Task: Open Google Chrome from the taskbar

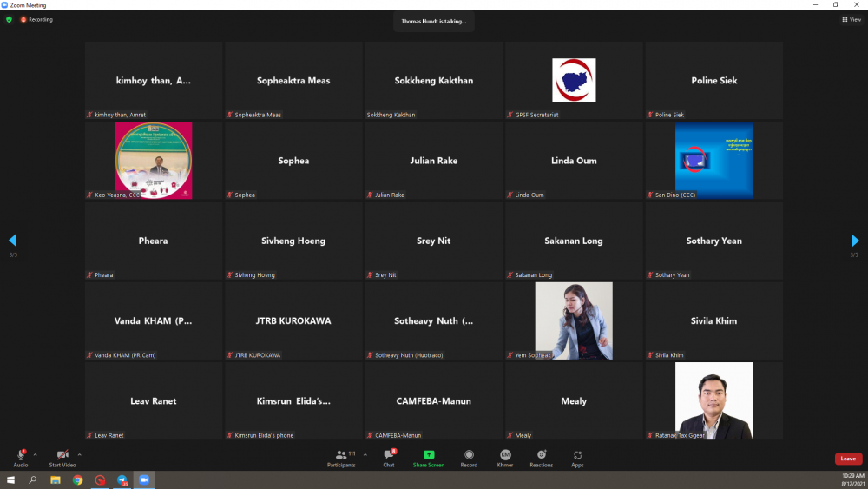Action: (x=77, y=479)
